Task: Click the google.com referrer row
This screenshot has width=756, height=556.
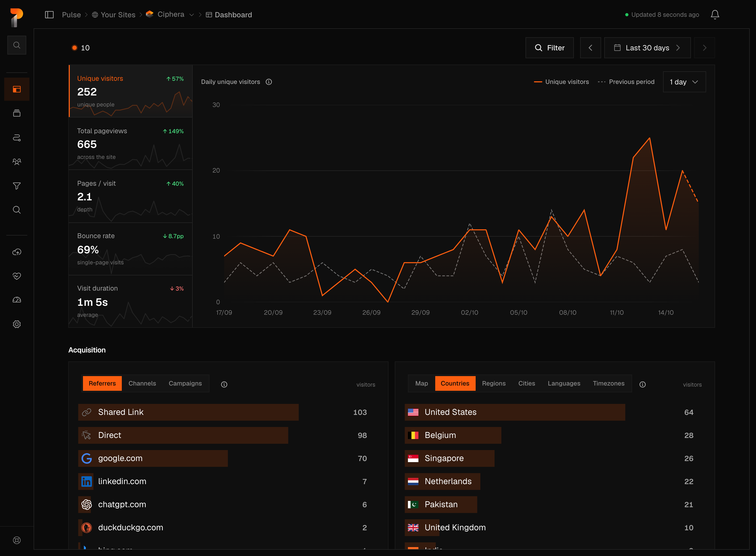Action: coord(228,458)
